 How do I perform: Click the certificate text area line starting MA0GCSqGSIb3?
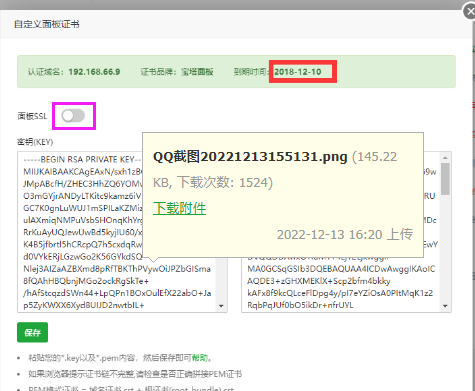click(x=341, y=269)
